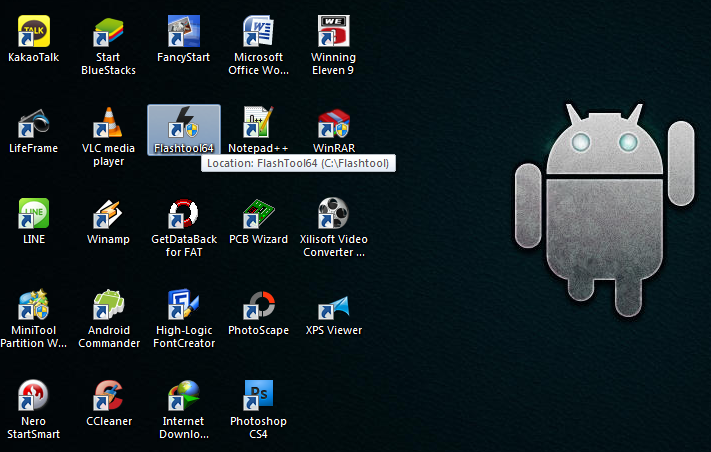This screenshot has width=711, height=452.
Task: Click the CCleaner shortcut icon
Action: [x=108, y=395]
